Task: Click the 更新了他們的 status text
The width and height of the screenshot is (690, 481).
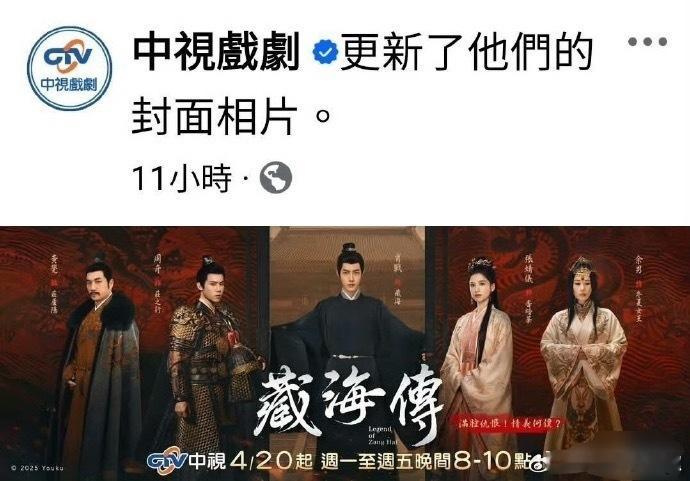Action: pyautogui.click(x=466, y=52)
